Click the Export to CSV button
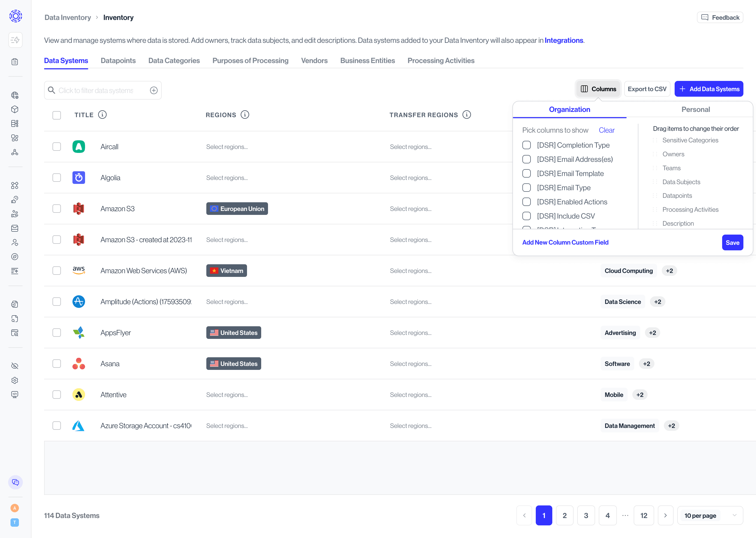The height and width of the screenshot is (538, 756). 647,89
